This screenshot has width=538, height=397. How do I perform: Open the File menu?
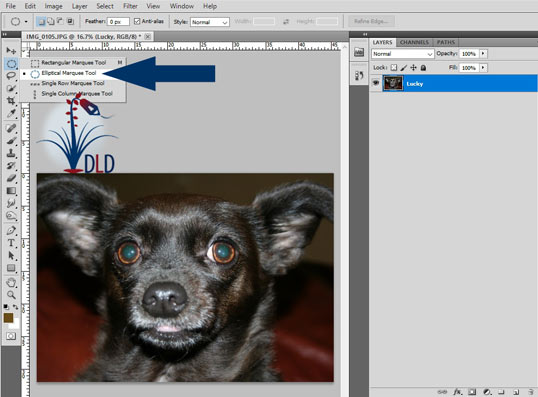point(11,6)
